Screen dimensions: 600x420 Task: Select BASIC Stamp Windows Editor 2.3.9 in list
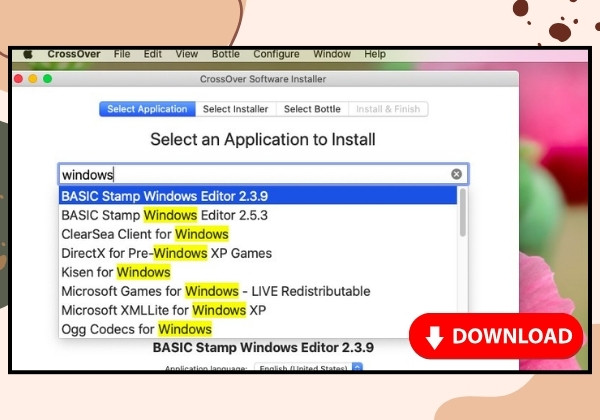(x=258, y=196)
